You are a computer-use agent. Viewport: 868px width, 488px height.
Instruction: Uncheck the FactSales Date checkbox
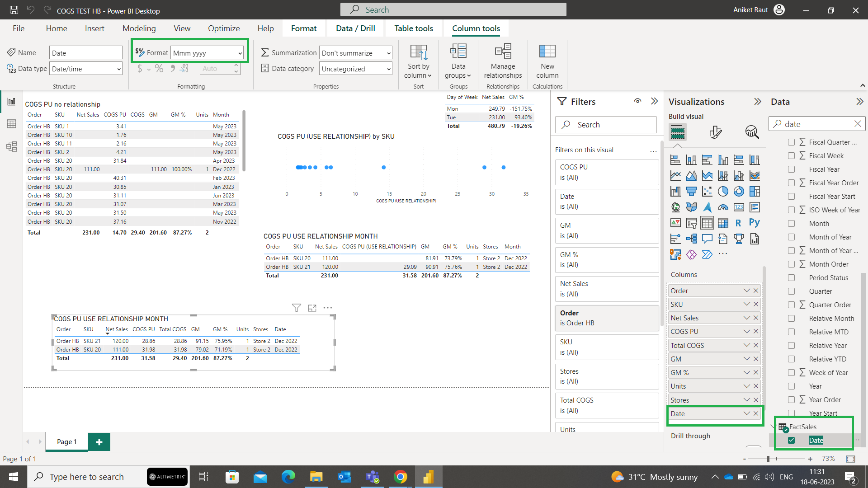pyautogui.click(x=791, y=441)
